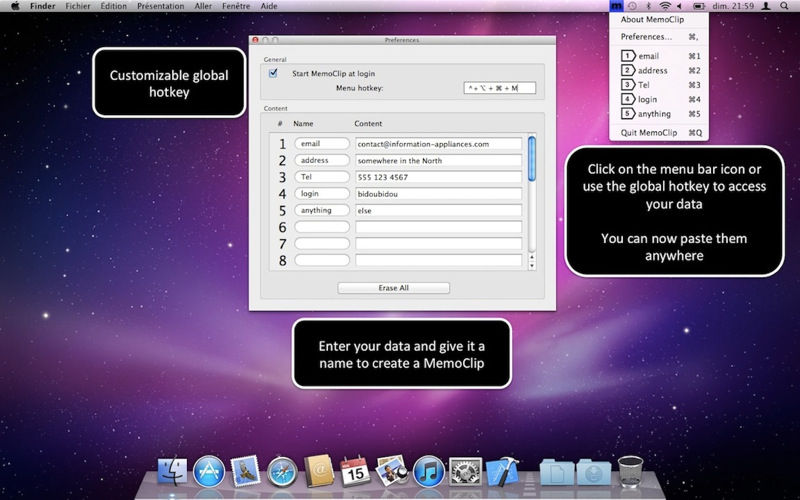Click the volume speaker icon
Screen dimensions: 800x500
[680, 6]
